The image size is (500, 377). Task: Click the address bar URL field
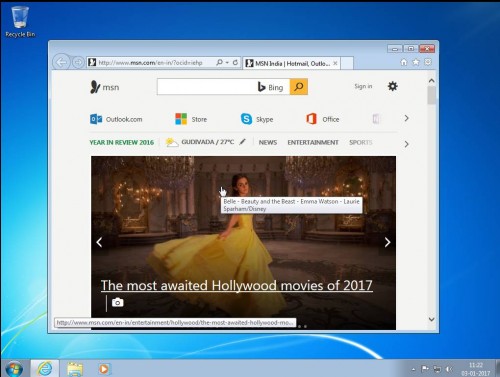[x=151, y=62]
